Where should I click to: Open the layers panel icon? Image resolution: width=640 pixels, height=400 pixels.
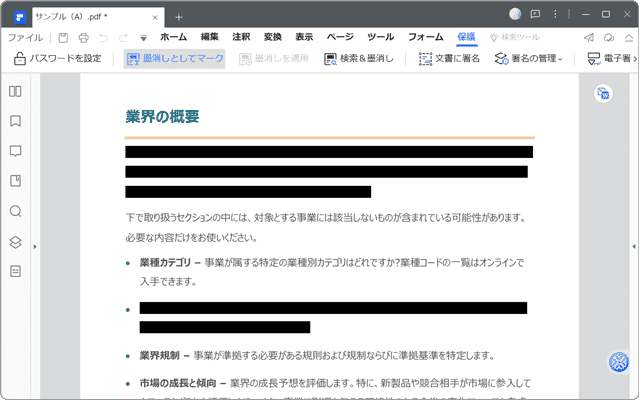coord(16,242)
